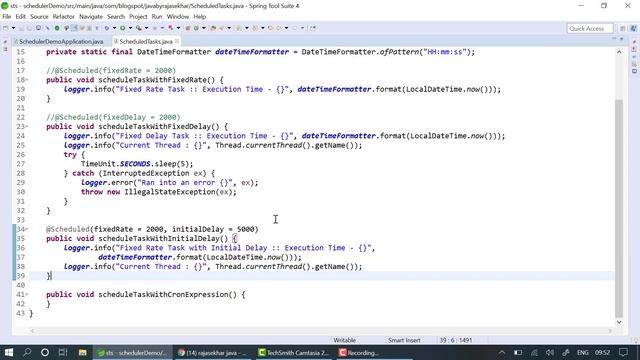Screen dimensions: 640x360
Task: Click the 39 : 6 : 1491 cursor position field
Action: click(x=456, y=340)
